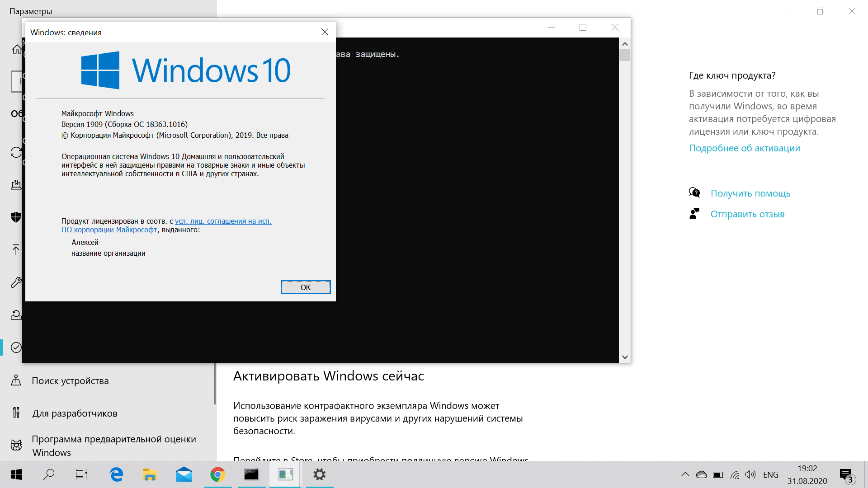Switch to the winver taskbar item
This screenshot has height=488, width=868.
285,474
